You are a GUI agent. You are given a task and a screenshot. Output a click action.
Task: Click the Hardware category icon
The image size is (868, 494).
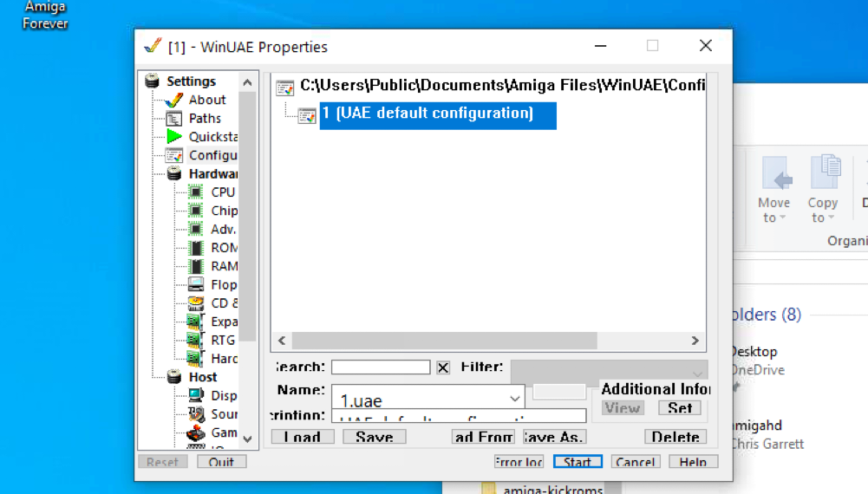click(x=173, y=173)
